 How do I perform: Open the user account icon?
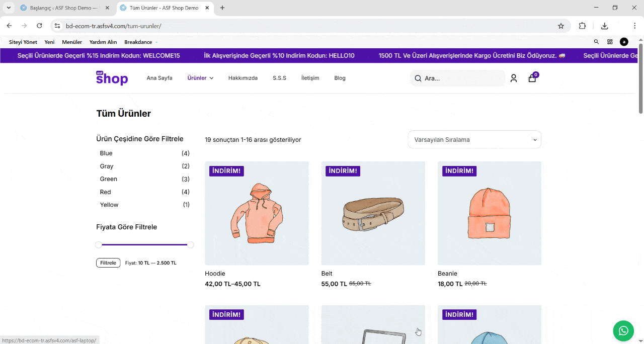[x=514, y=78]
